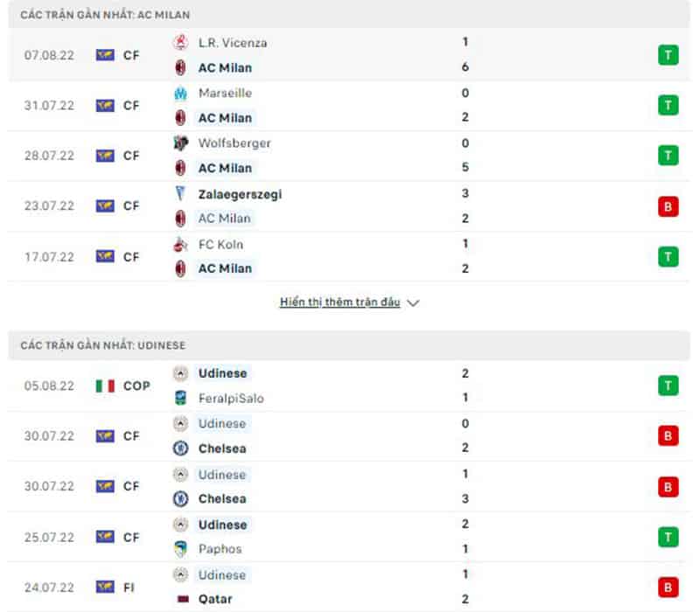The width and height of the screenshot is (700, 612).
Task: Select the Qatar team logo
Action: 181,599
